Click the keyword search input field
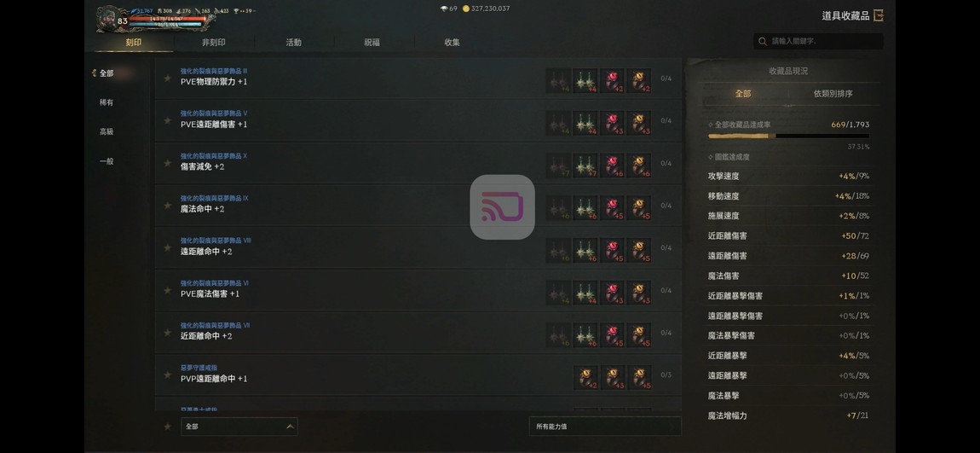 point(818,41)
